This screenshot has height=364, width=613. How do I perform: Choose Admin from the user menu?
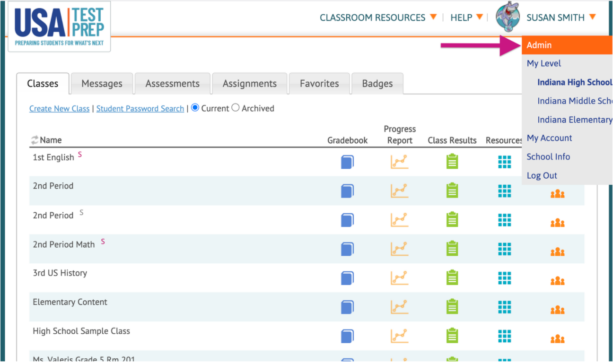(567, 45)
